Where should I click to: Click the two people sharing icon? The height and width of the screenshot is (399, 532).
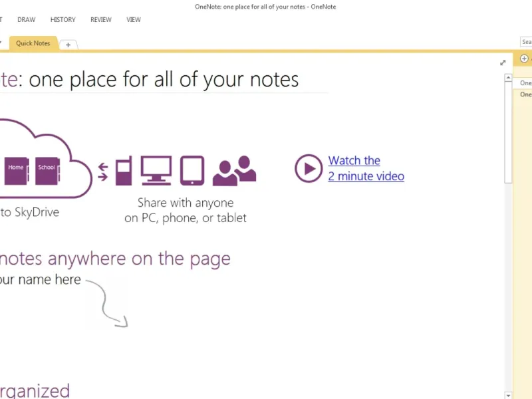tap(235, 171)
